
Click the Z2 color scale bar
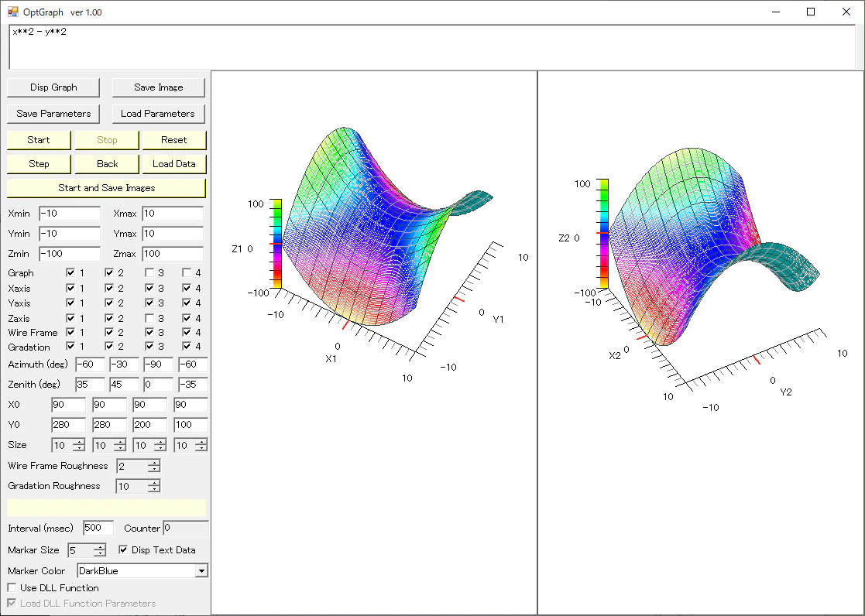pos(603,233)
